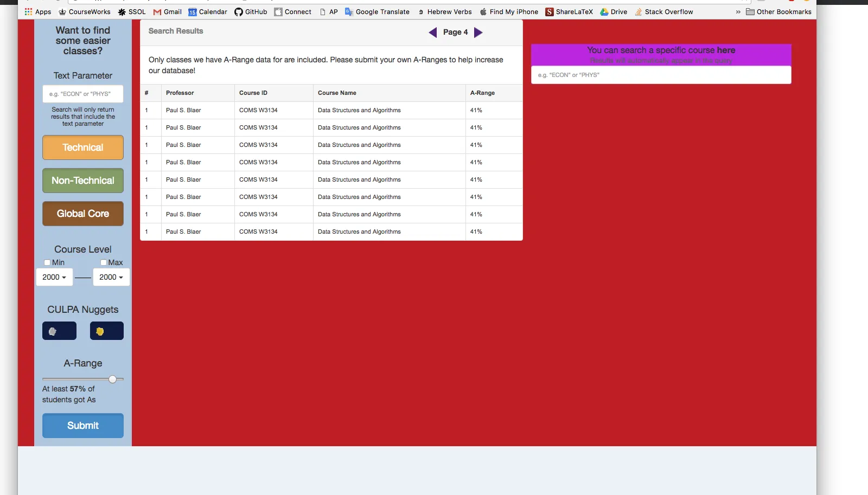Open the ShareLaTeX bookmark
This screenshot has height=495, width=868.
(569, 11)
